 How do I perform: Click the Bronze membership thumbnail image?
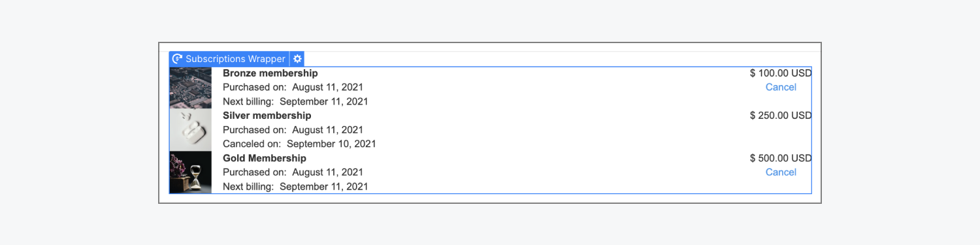[191, 88]
